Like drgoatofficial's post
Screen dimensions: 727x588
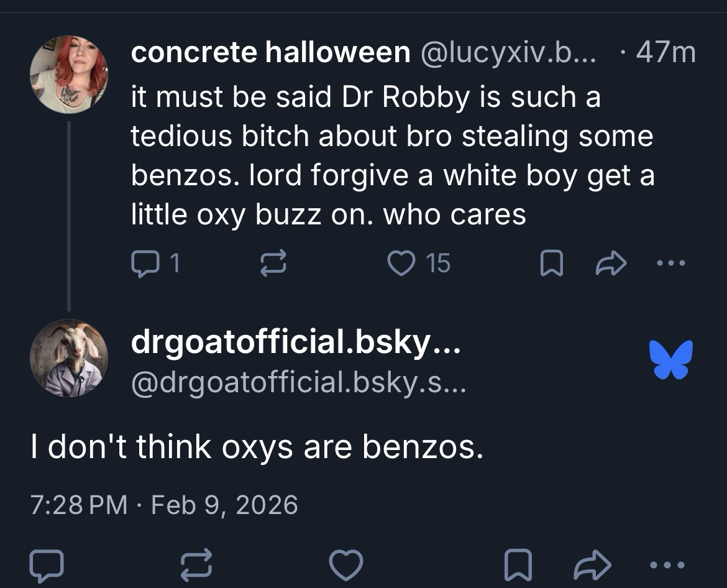(x=346, y=564)
